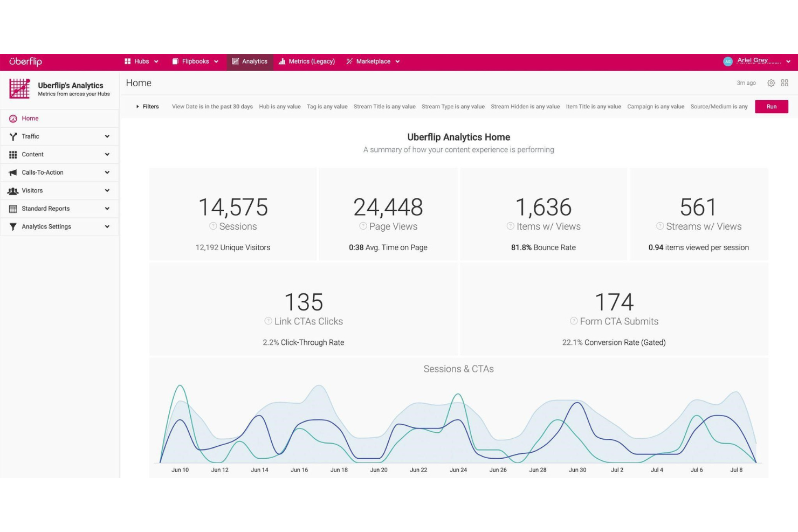The width and height of the screenshot is (798, 532).
Task: Click the help icon beside Items w/ Views
Action: pos(510,226)
